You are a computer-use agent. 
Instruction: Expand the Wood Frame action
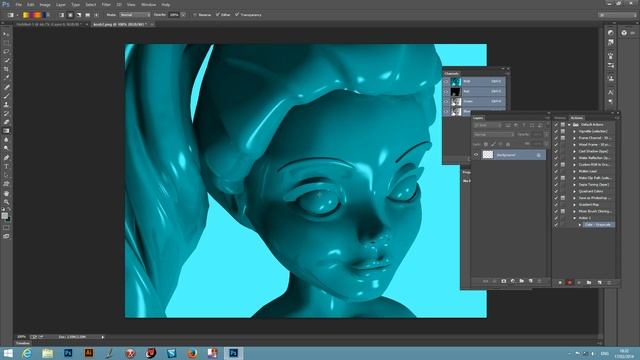(x=574, y=144)
